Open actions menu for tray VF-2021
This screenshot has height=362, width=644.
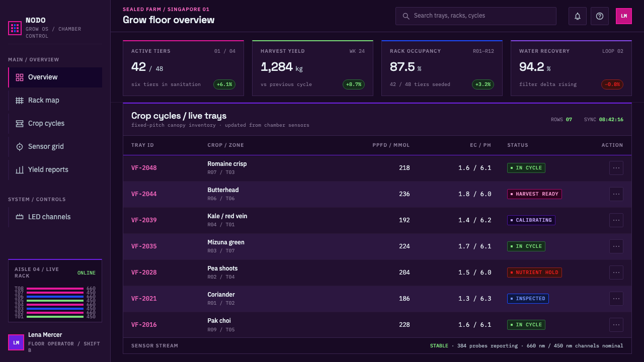tap(616, 299)
